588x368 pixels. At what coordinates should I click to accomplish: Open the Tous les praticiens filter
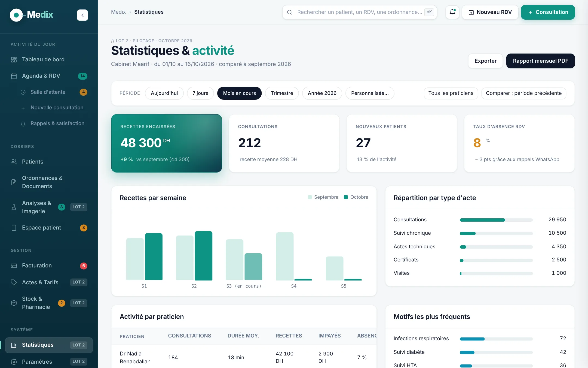point(451,93)
